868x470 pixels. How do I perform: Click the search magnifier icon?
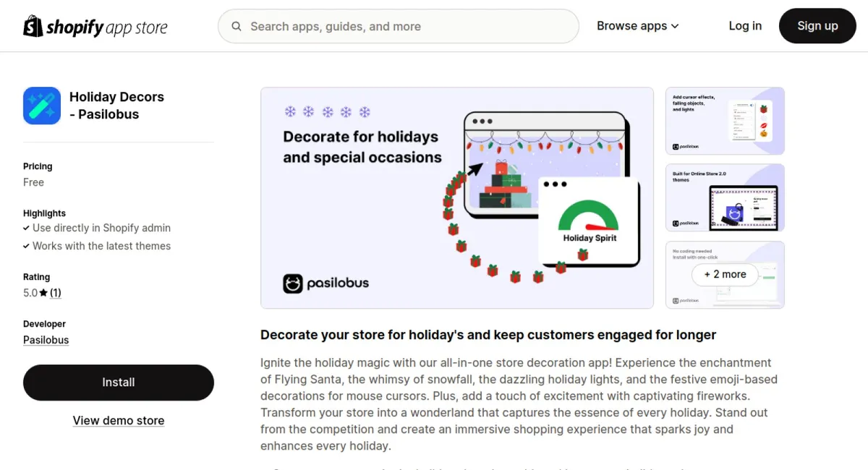237,27
